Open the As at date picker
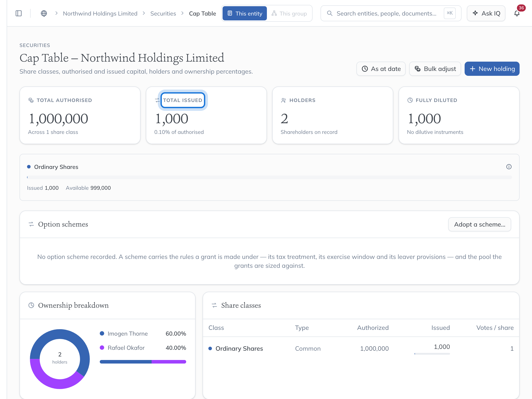 click(381, 69)
